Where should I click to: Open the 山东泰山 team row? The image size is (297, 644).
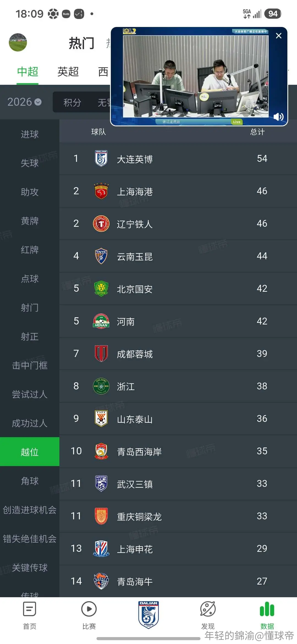[x=178, y=419]
